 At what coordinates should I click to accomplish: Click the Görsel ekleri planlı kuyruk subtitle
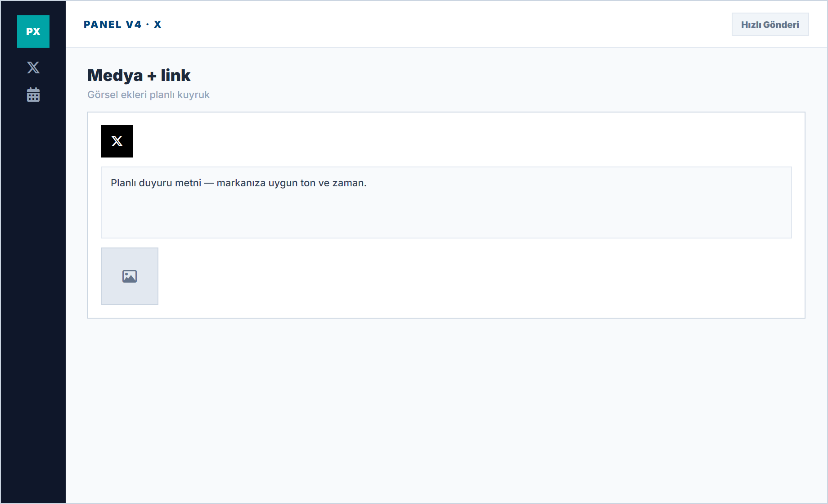(148, 94)
